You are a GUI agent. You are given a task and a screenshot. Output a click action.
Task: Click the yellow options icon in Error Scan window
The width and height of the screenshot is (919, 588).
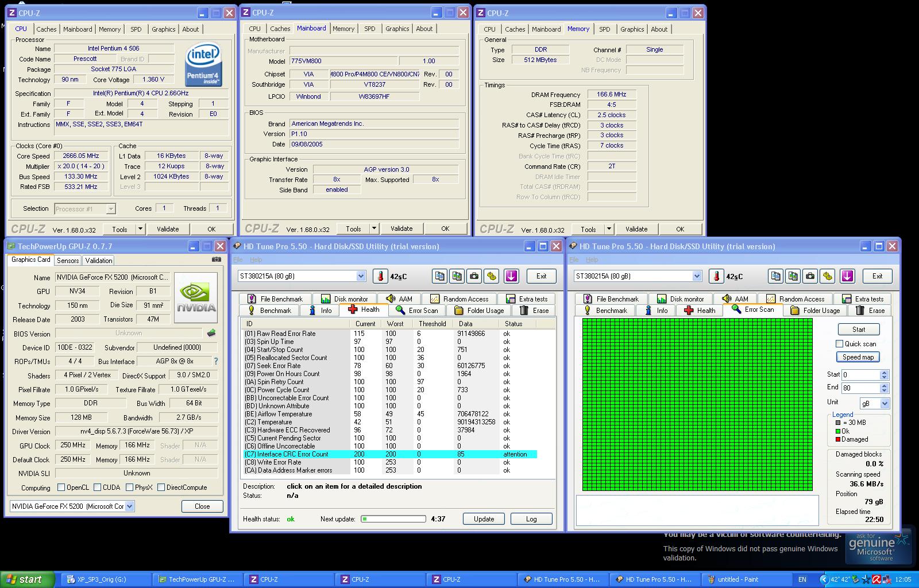click(x=827, y=276)
